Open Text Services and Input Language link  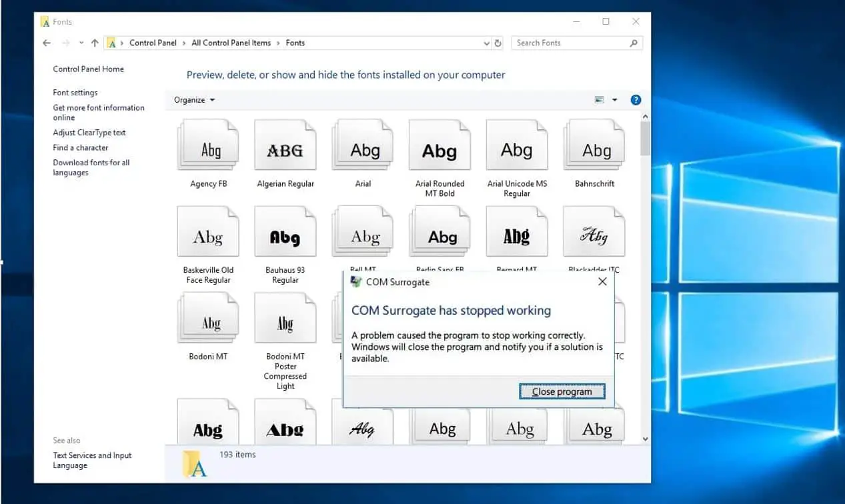point(92,461)
